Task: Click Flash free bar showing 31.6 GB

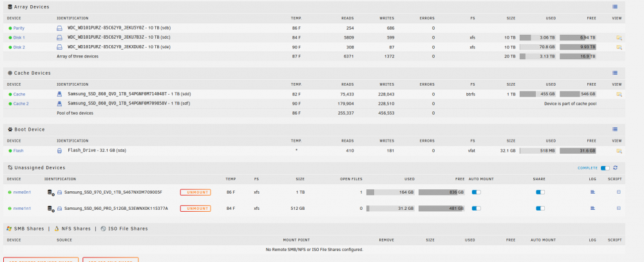Action: (578, 151)
